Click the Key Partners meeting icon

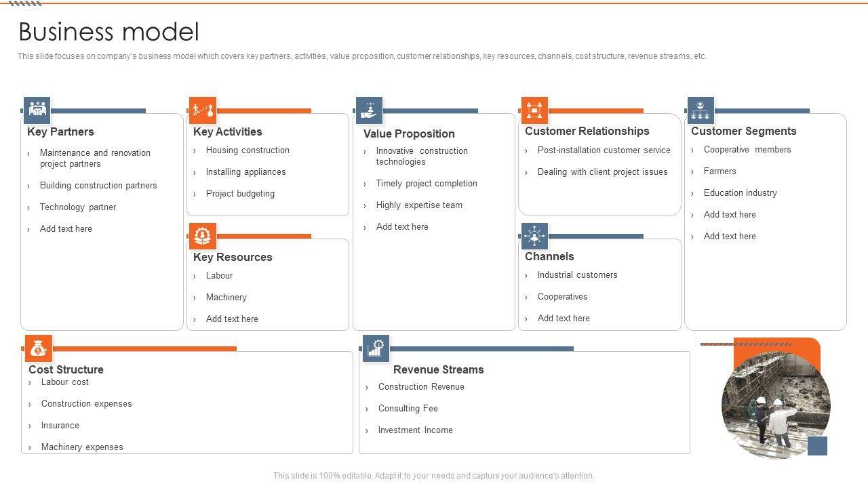[37, 110]
